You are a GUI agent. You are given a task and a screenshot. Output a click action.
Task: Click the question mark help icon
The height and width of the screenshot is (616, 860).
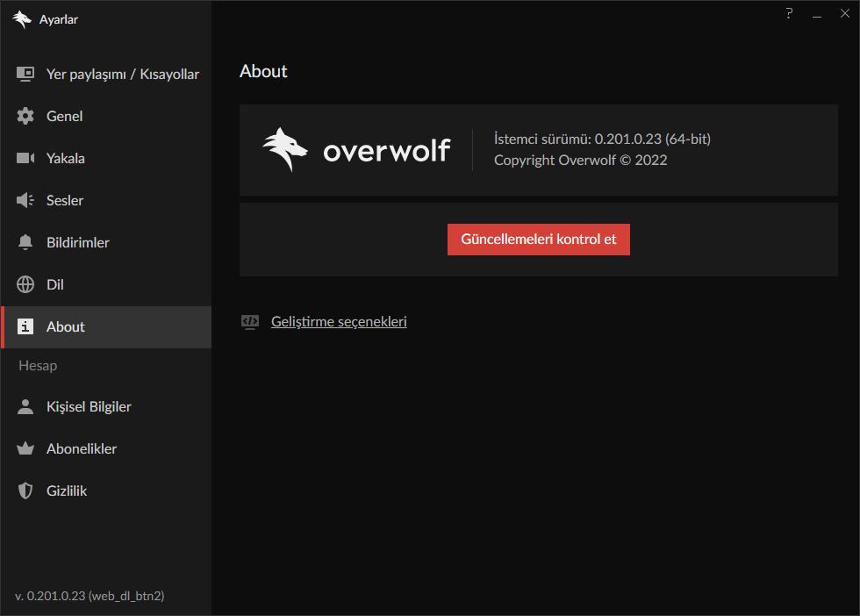(x=789, y=14)
